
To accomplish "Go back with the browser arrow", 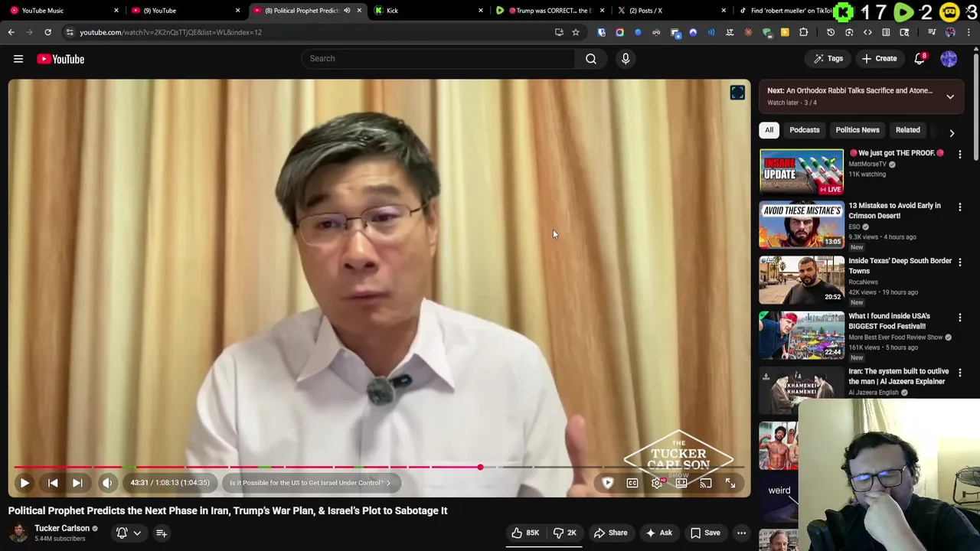I will tap(11, 32).
